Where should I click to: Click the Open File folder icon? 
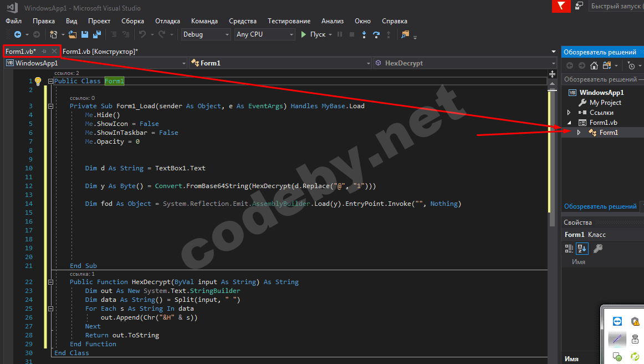[74, 34]
